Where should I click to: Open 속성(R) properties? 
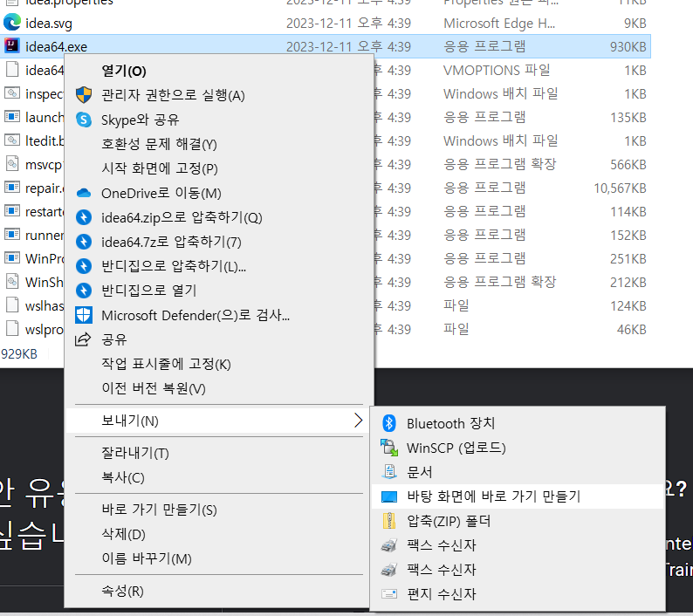(122, 591)
